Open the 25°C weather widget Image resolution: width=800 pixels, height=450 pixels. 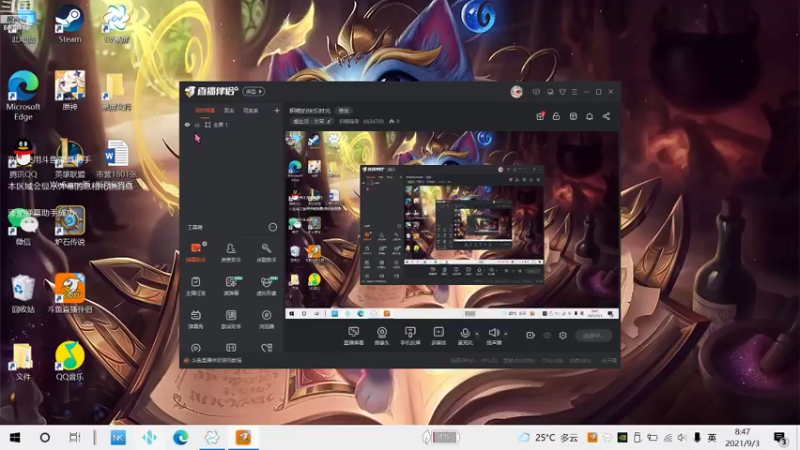(548, 437)
